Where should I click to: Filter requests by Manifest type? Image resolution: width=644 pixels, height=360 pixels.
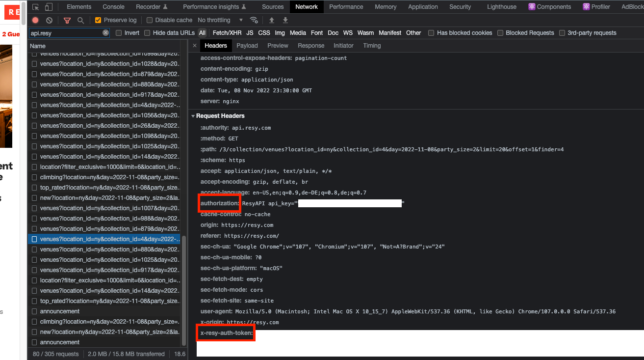pyautogui.click(x=390, y=33)
